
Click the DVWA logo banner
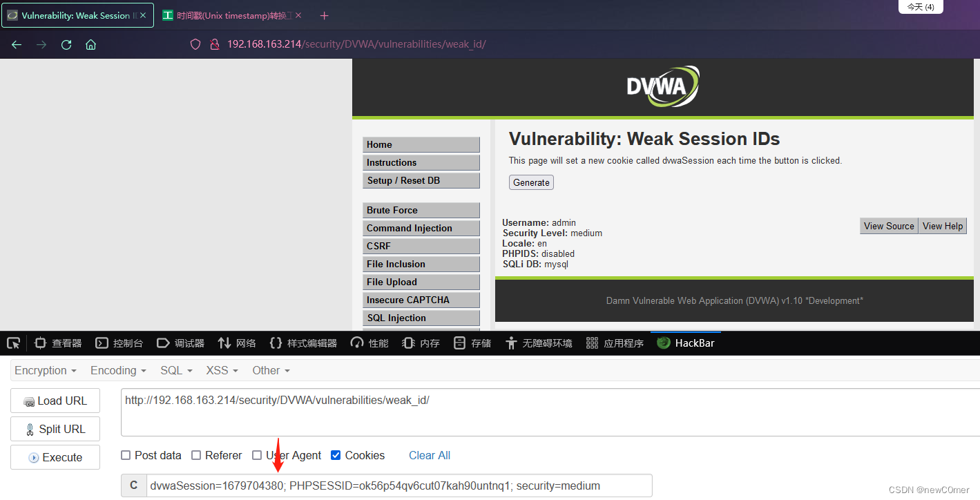[663, 86]
